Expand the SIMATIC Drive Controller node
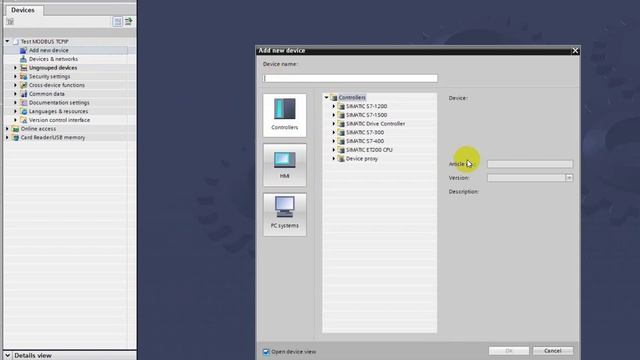 (333, 124)
